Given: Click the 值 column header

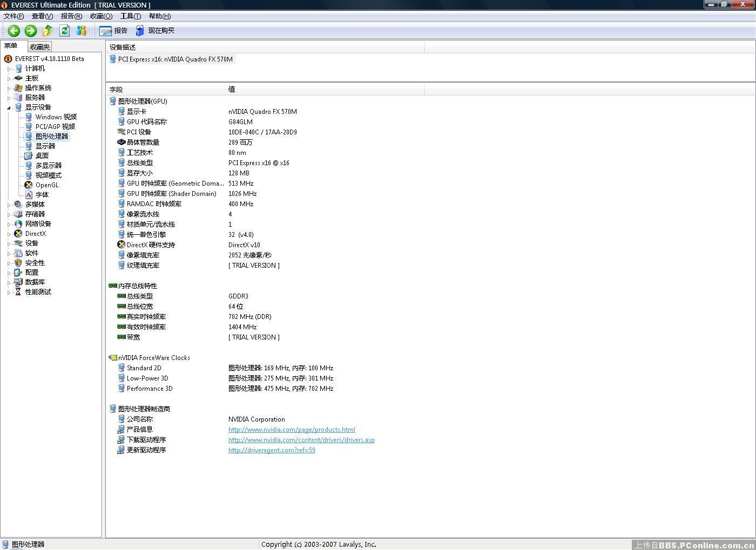Looking at the screenshot, I should tap(325, 90).
